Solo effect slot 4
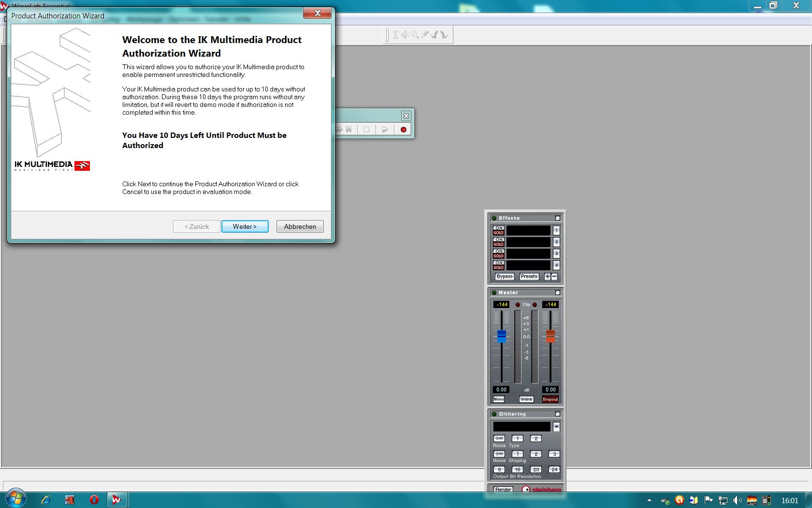 (499, 268)
